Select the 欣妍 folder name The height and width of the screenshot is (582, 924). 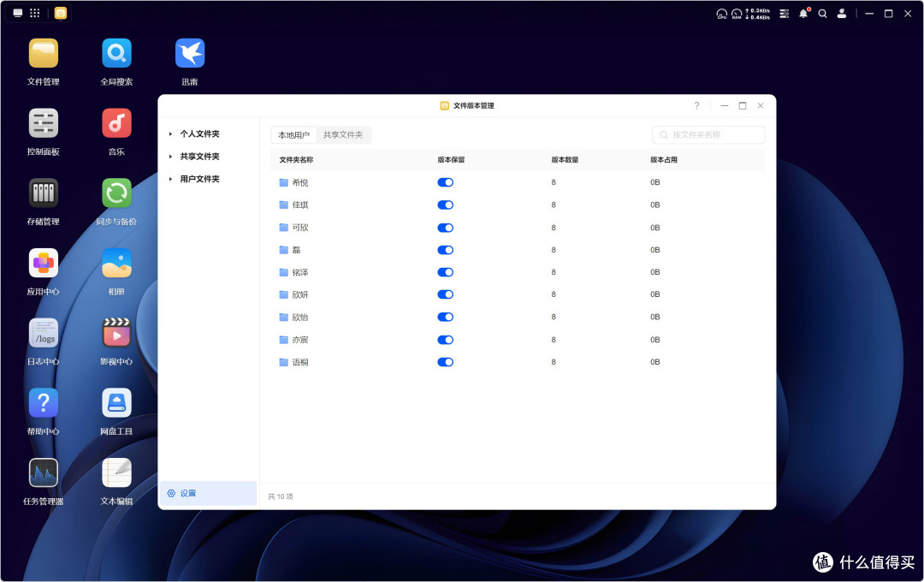click(x=300, y=294)
